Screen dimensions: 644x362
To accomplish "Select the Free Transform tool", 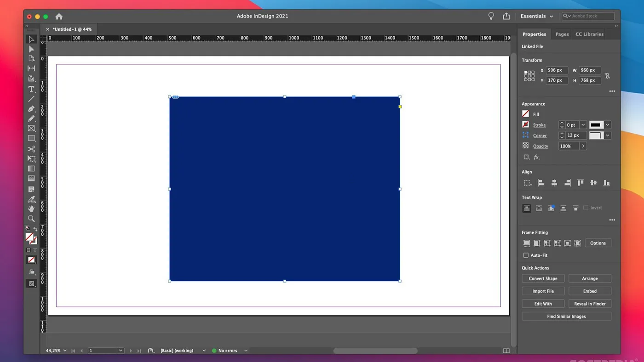I will point(31,158).
